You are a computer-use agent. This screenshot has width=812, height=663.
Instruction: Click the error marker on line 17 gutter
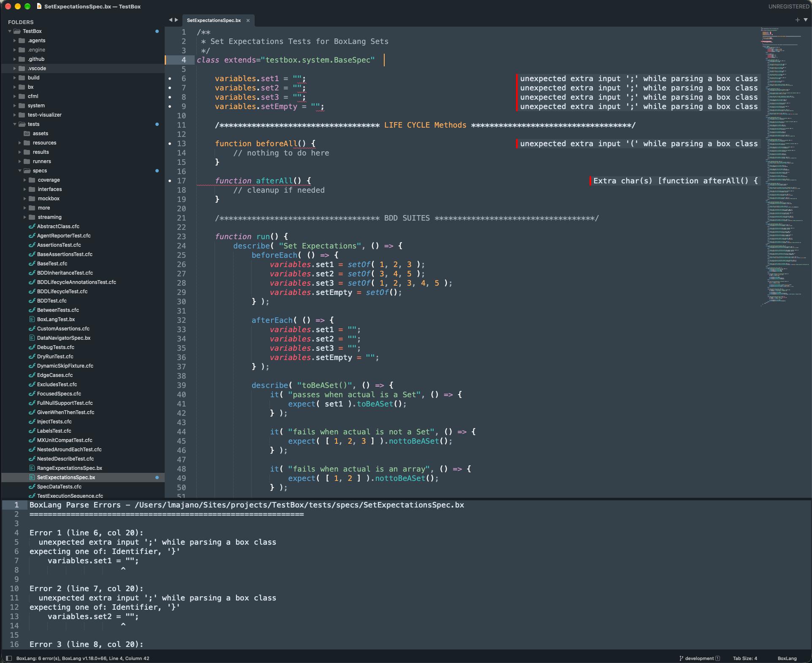tap(170, 181)
